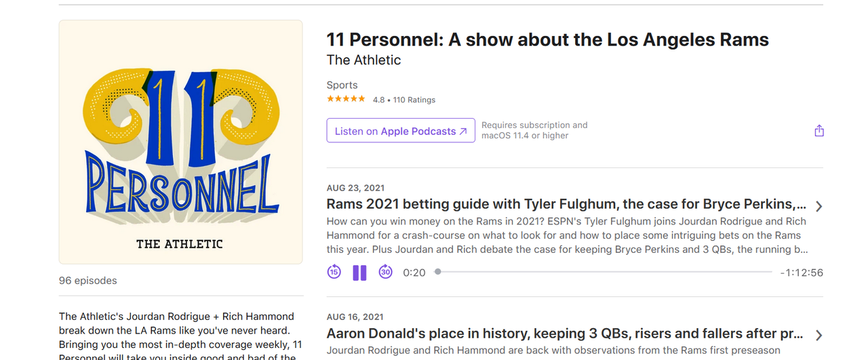Click the remaining time -1:12:56

802,273
